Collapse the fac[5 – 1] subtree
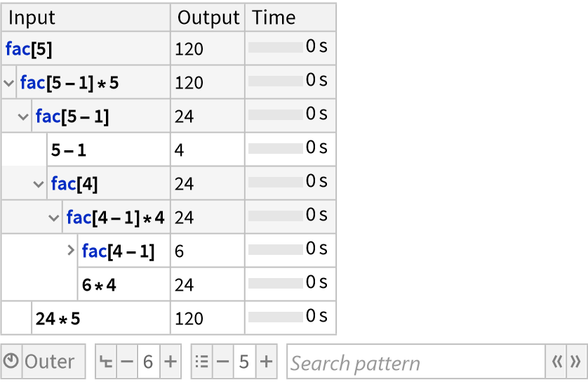 coord(24,117)
